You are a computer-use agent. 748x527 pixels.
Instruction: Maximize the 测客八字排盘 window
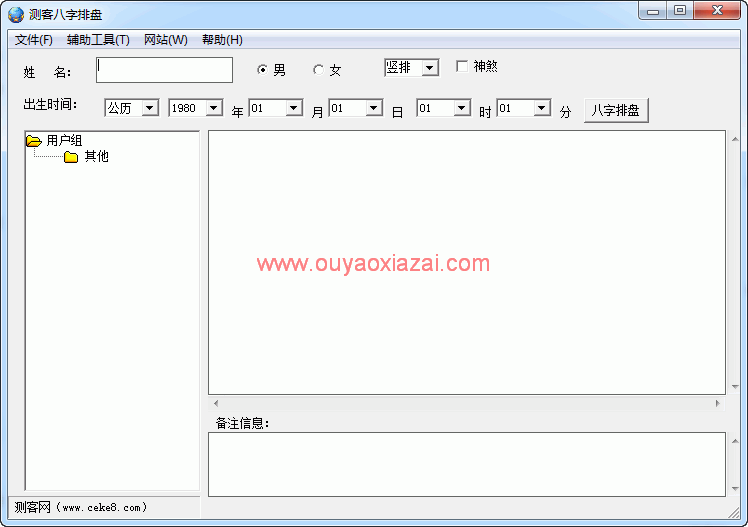pos(680,10)
